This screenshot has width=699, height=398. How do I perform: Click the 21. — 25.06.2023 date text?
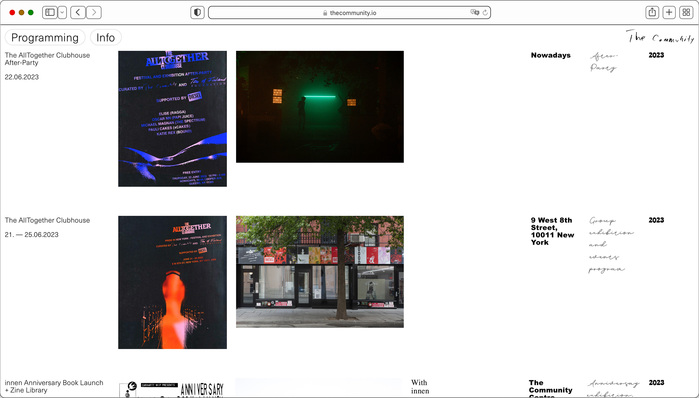(x=32, y=234)
